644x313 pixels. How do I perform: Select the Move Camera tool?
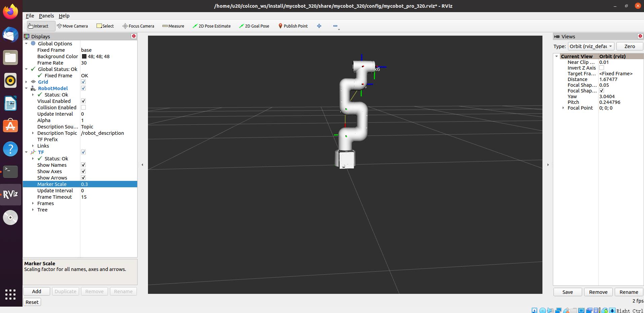click(72, 26)
